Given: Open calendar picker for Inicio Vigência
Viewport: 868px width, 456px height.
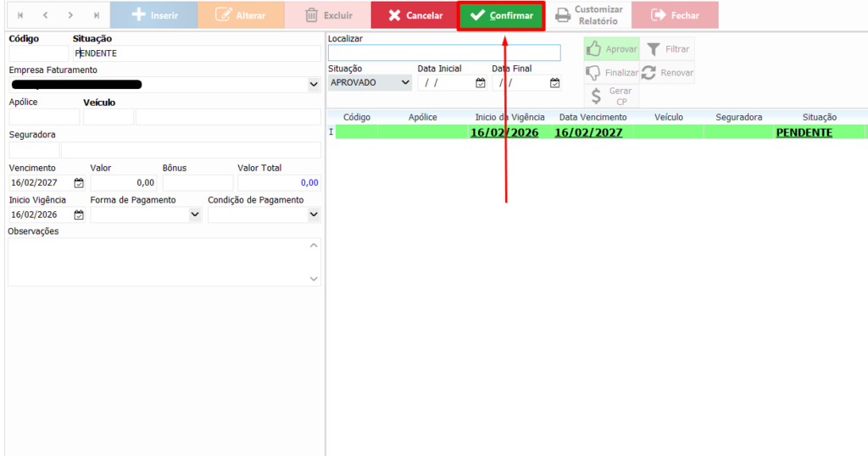Looking at the screenshot, I should [79, 215].
